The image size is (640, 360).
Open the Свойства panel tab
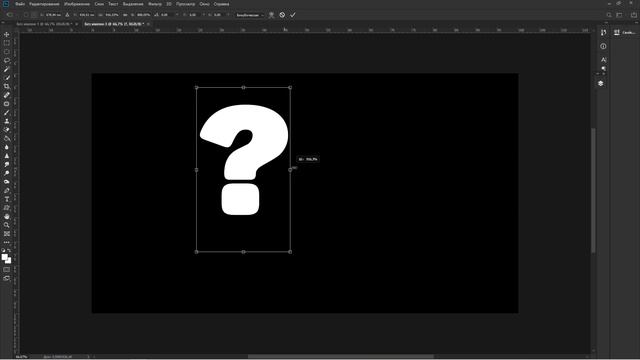pos(625,33)
